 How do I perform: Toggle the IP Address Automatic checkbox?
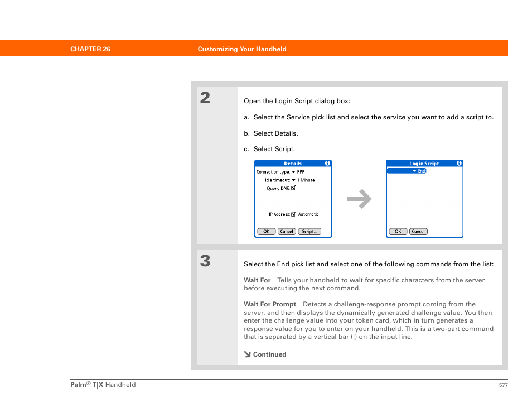293,214
